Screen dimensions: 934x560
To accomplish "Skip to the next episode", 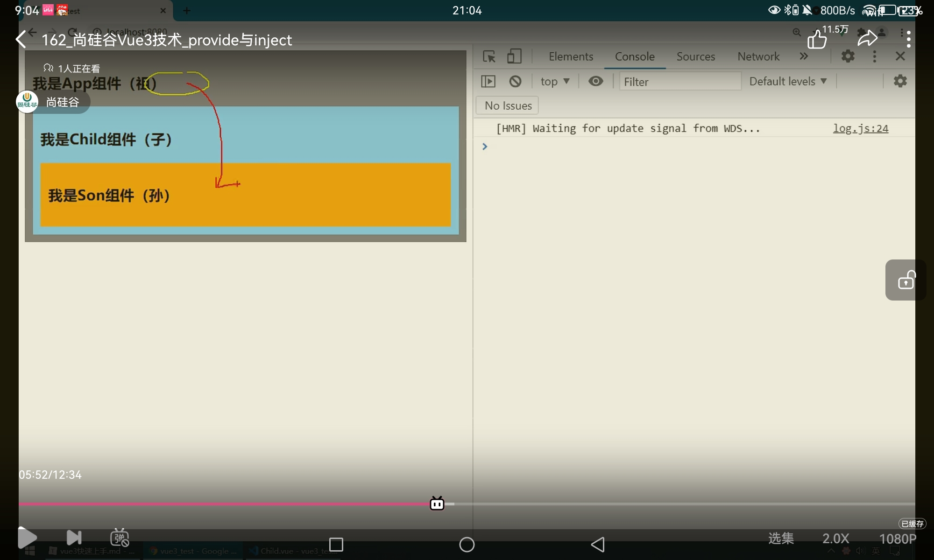I will [x=74, y=538].
